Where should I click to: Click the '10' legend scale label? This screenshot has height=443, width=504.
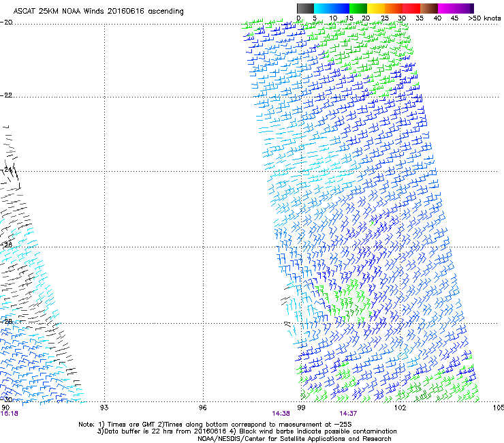tap(333, 18)
